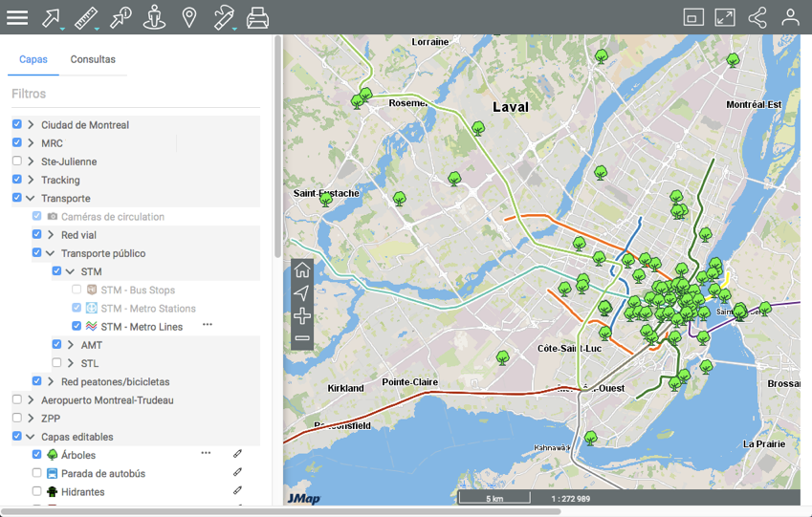Activate the ruler measurement tool
The height and width of the screenshot is (517, 812).
pyautogui.click(x=86, y=17)
